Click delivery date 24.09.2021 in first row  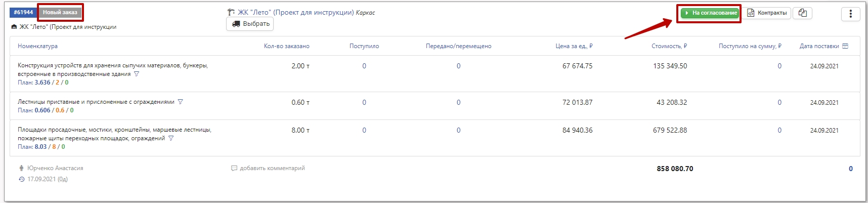point(824,66)
